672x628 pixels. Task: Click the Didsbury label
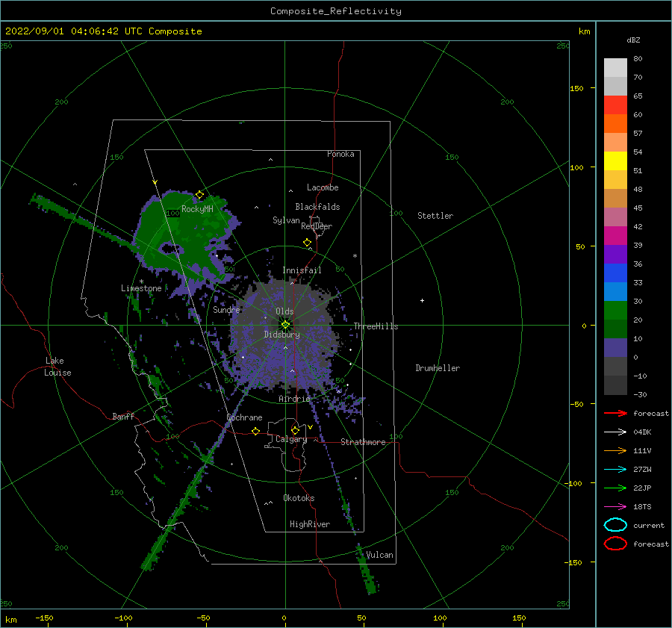click(x=281, y=335)
